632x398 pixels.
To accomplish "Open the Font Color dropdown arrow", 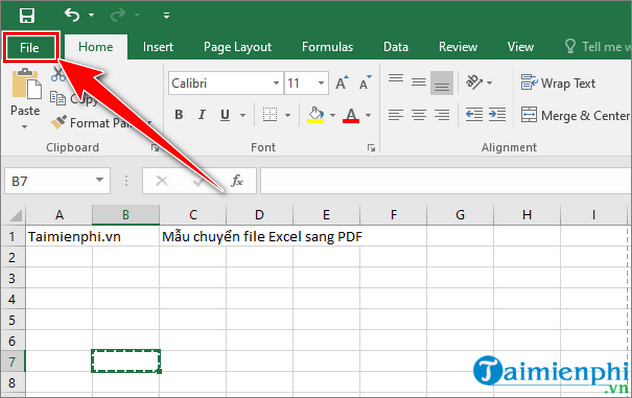I will 368,115.
